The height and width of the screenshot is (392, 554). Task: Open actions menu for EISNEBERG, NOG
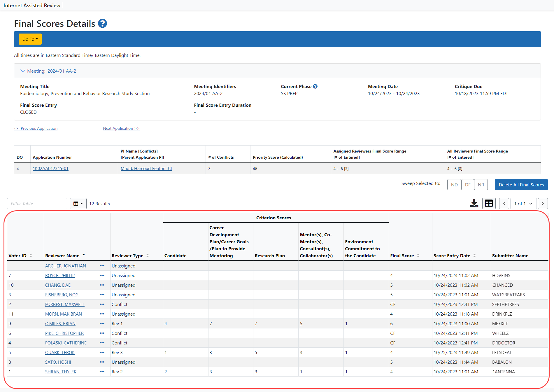coord(102,295)
